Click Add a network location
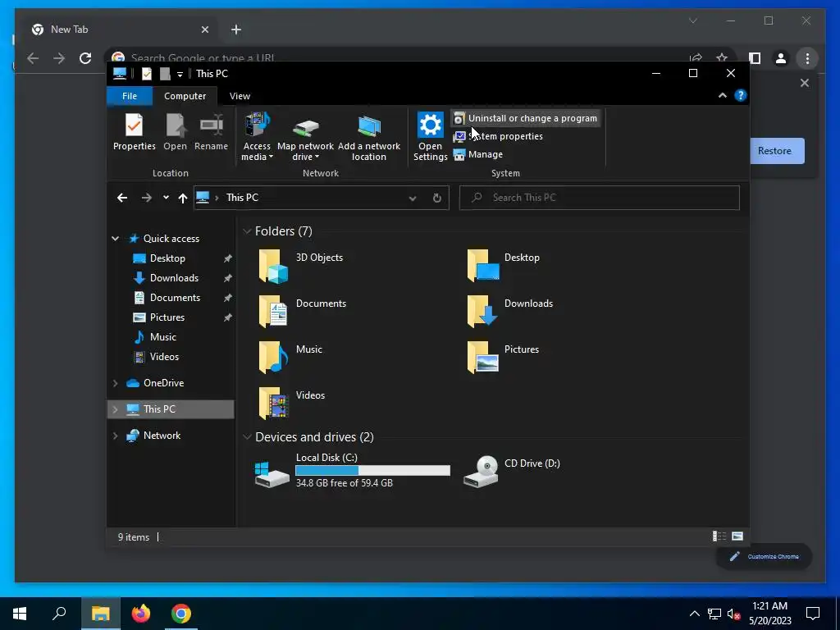The height and width of the screenshot is (630, 840). 369,137
